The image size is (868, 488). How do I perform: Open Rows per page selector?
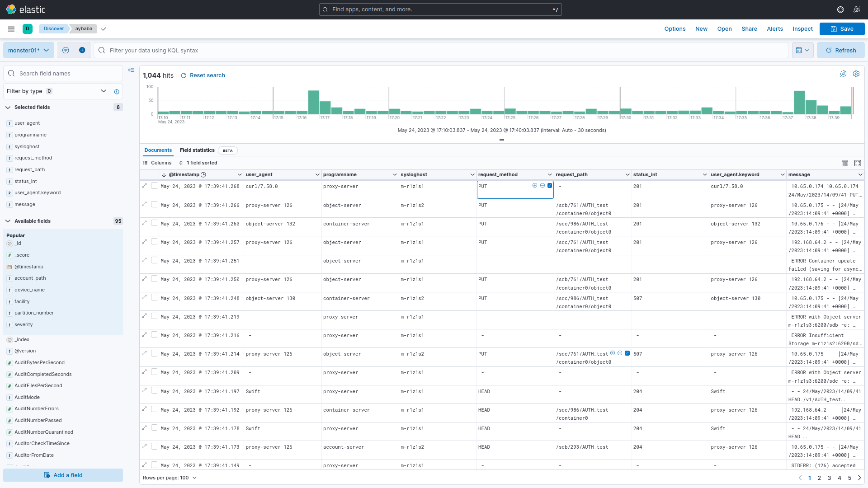(170, 478)
